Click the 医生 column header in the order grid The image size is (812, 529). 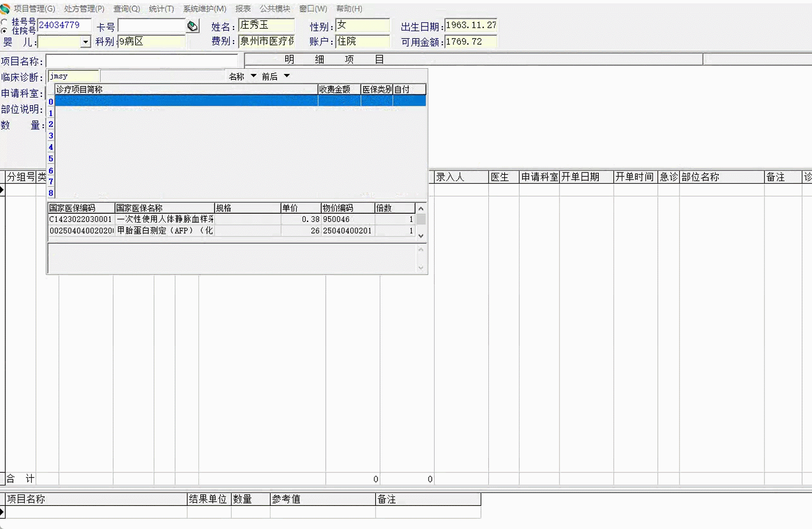tap(504, 177)
